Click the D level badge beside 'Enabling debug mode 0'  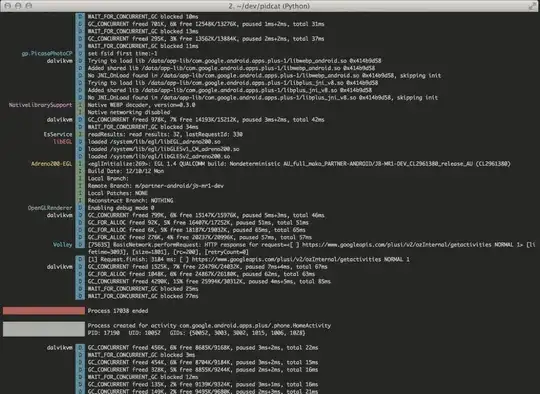click(80, 208)
